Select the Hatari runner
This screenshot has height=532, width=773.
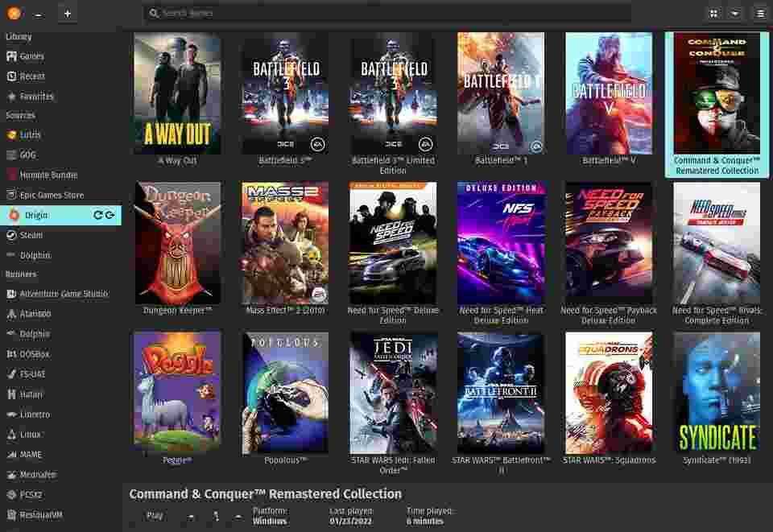pos(60,394)
